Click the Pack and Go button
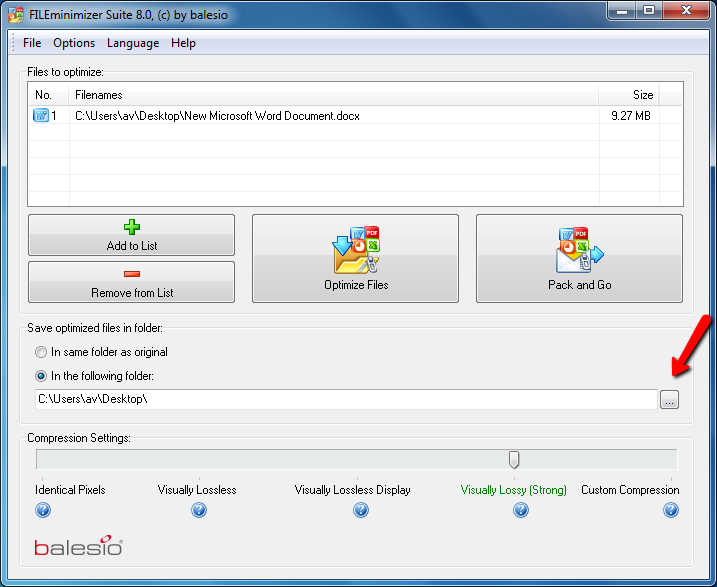This screenshot has height=587, width=717. [579, 258]
